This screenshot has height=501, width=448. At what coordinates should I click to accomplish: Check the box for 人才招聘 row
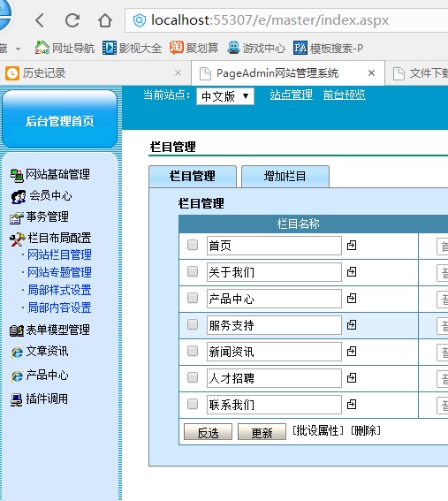193,377
